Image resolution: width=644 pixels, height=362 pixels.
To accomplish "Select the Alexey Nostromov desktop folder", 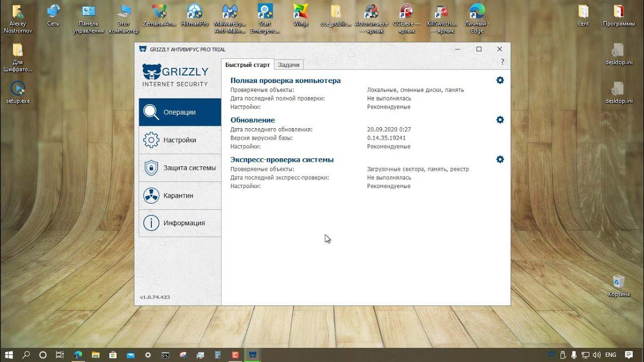I will (18, 19).
